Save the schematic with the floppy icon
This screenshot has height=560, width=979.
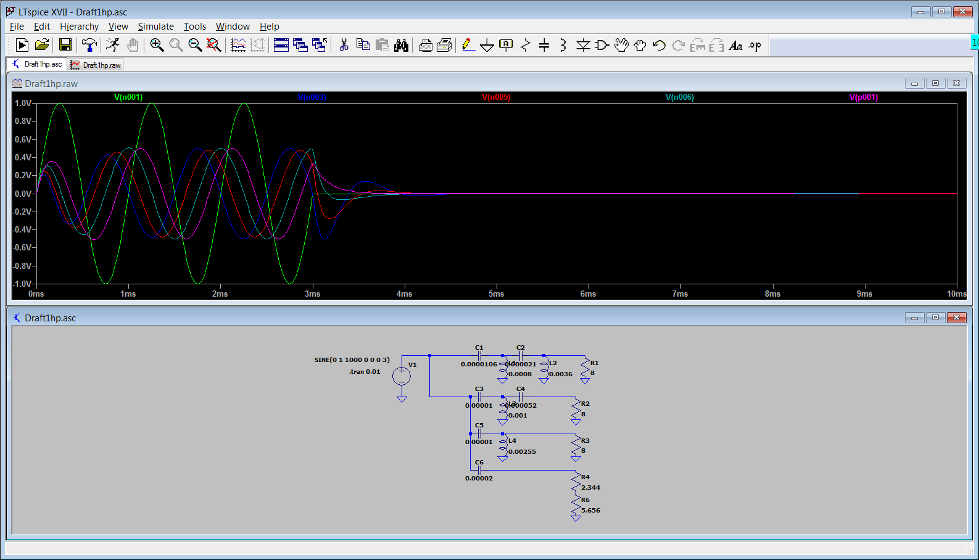click(x=65, y=45)
